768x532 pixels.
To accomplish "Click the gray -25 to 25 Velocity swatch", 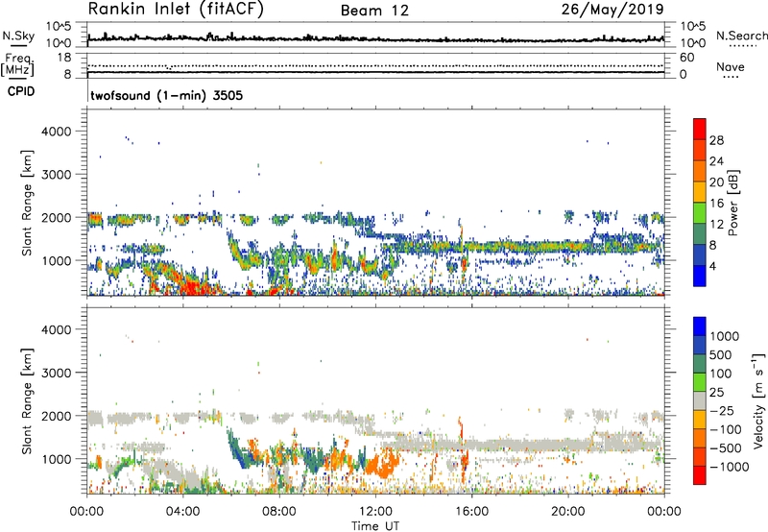I will pyautogui.click(x=700, y=400).
